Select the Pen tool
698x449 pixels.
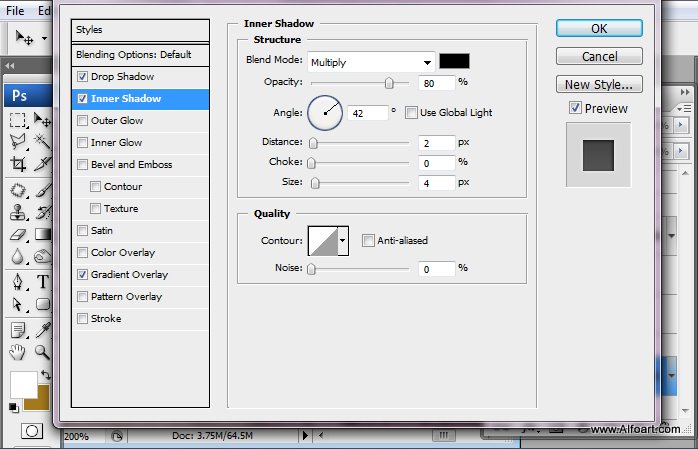pyautogui.click(x=18, y=282)
